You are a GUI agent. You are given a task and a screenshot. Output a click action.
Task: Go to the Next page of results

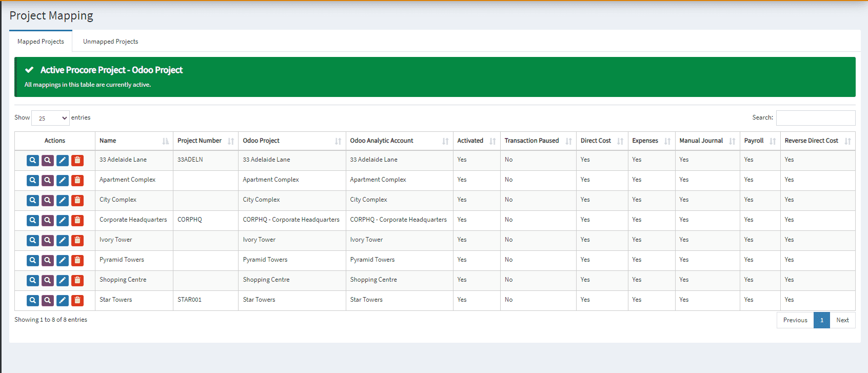[842, 320]
